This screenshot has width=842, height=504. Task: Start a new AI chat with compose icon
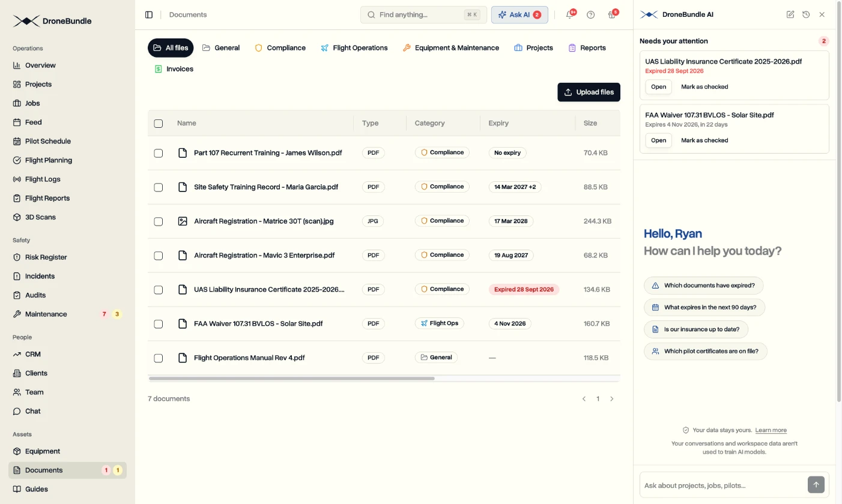[x=790, y=14]
